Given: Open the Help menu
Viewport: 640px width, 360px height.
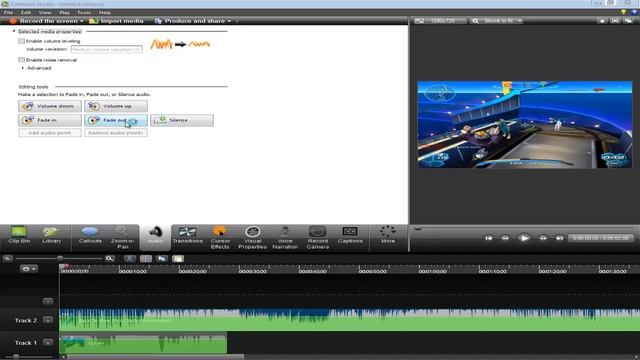Looking at the screenshot, I should tap(104, 12).
